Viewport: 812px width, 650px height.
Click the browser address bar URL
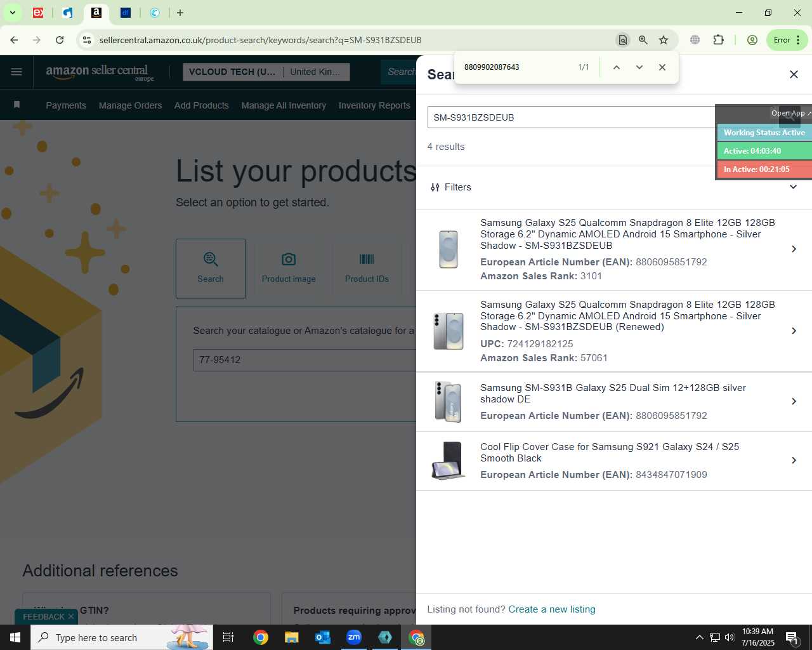pyautogui.click(x=260, y=40)
